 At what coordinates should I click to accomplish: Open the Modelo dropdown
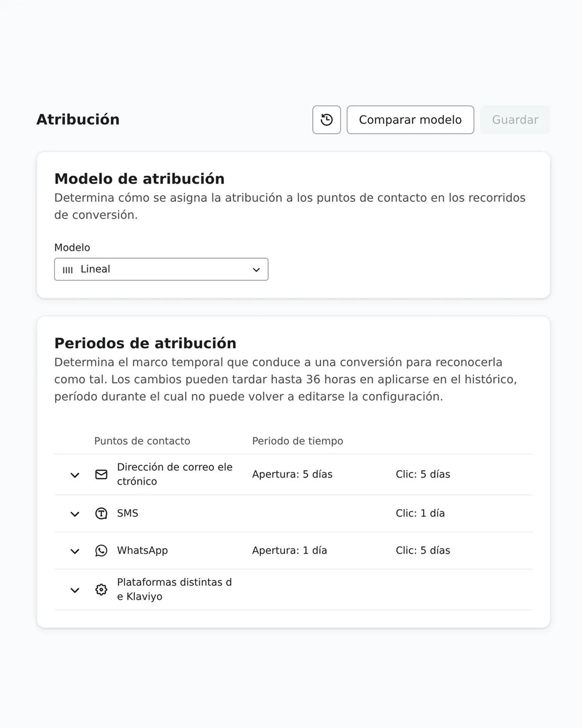(161, 269)
